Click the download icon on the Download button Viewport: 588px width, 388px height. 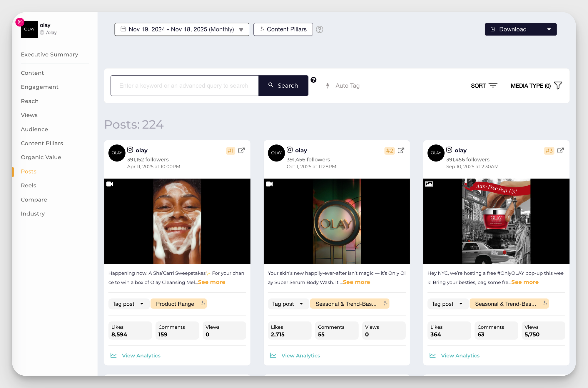click(493, 29)
